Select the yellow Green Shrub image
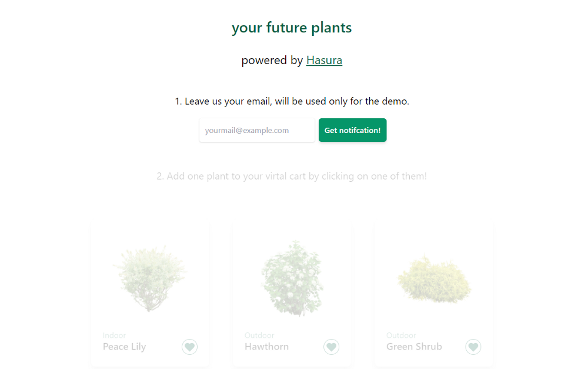 [x=434, y=280]
